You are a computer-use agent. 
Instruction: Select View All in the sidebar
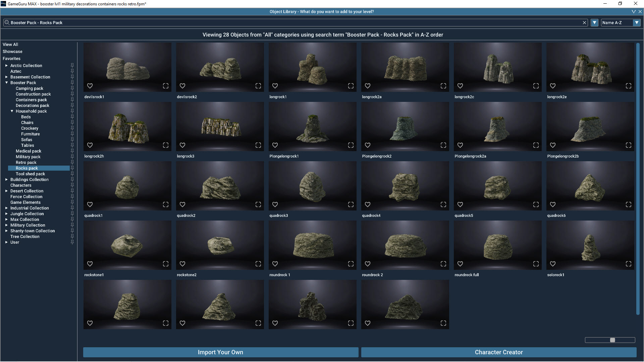10,44
